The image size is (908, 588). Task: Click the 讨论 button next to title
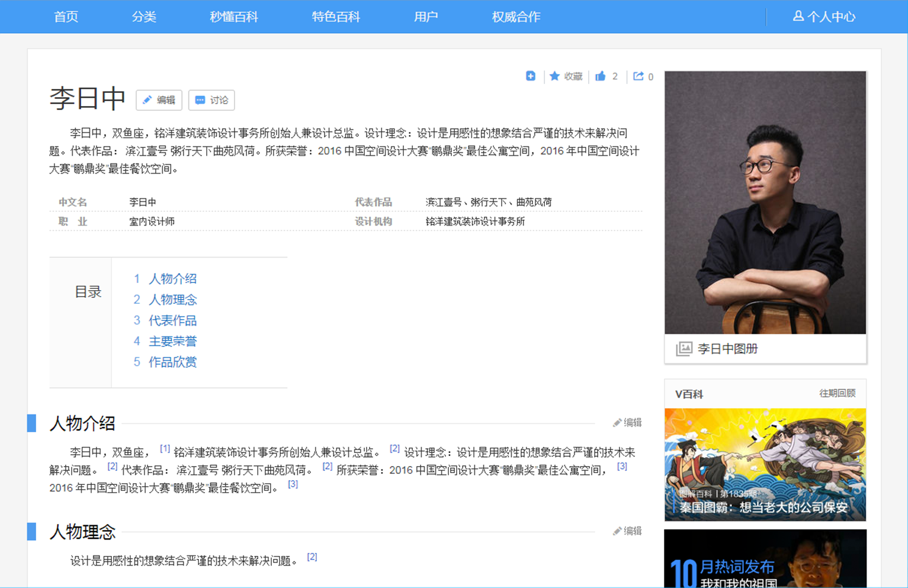(x=211, y=100)
